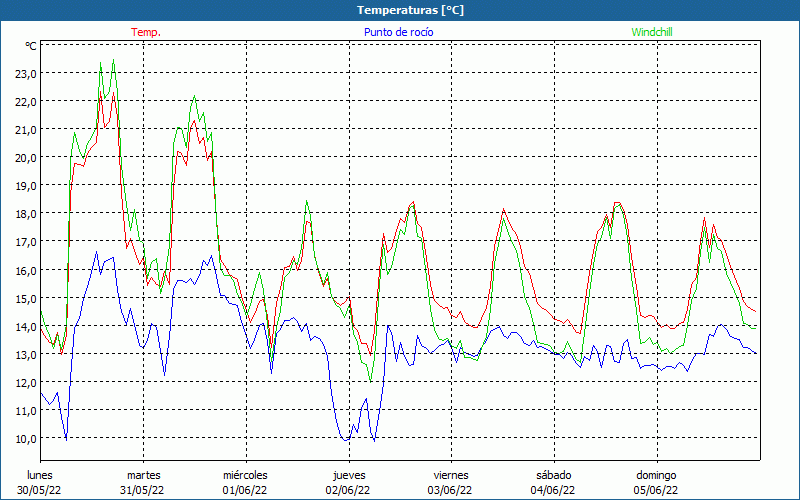Click the 'lunes' day label
This screenshot has height=500, width=800.
[x=40, y=475]
